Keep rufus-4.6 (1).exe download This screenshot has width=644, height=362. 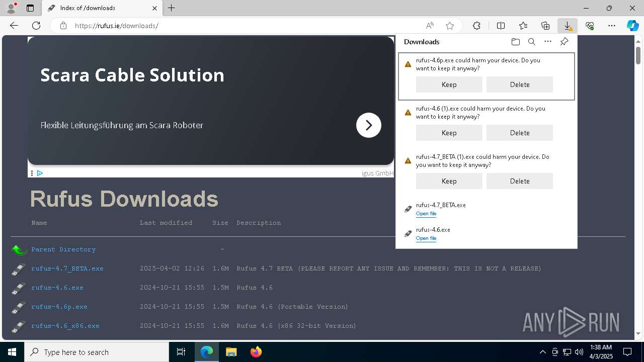[x=449, y=133]
